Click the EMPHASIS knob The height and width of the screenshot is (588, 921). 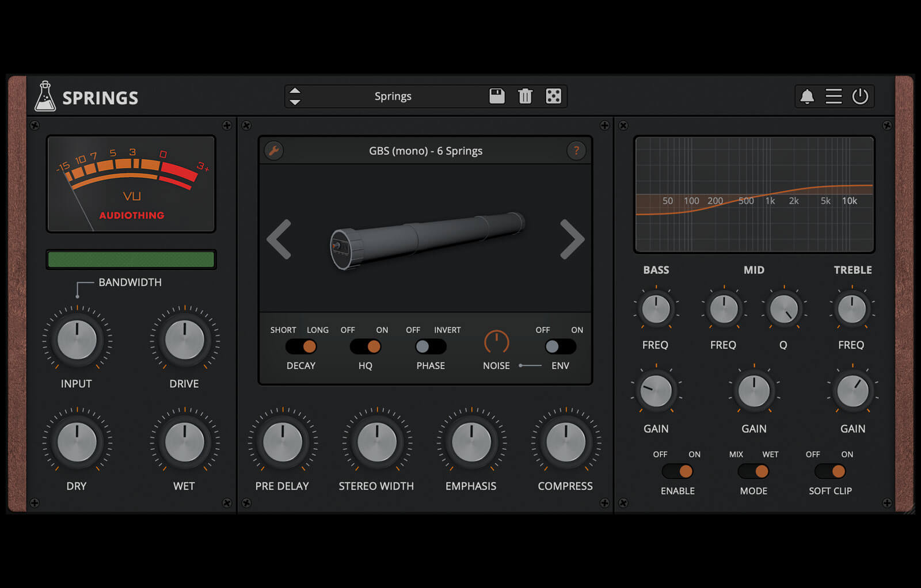(471, 442)
